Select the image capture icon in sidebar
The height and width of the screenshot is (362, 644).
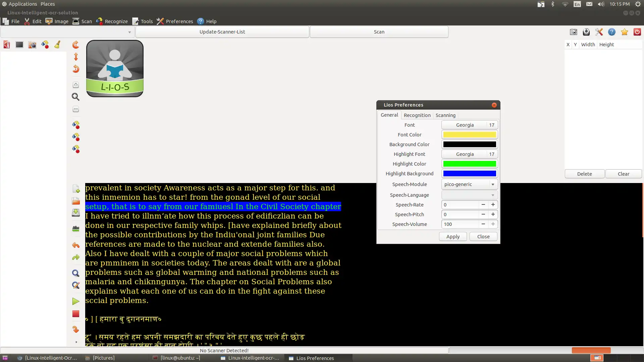coord(573,32)
